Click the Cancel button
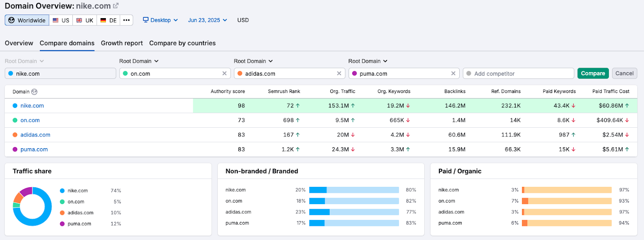Screen dimensions: 644x240 pyautogui.click(x=624, y=73)
